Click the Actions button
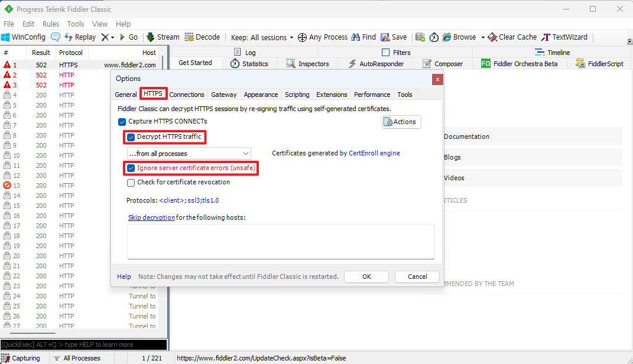This screenshot has width=633, height=364. pos(401,122)
